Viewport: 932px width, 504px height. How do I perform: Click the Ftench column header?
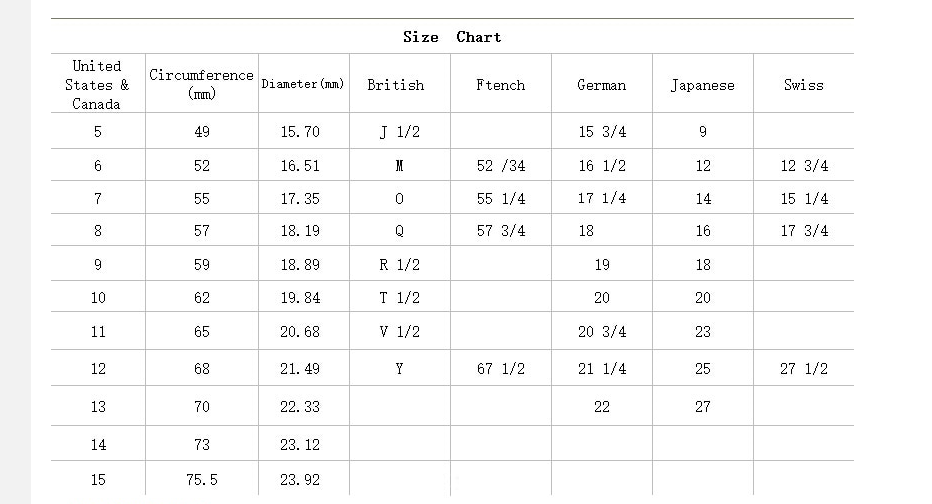point(500,85)
